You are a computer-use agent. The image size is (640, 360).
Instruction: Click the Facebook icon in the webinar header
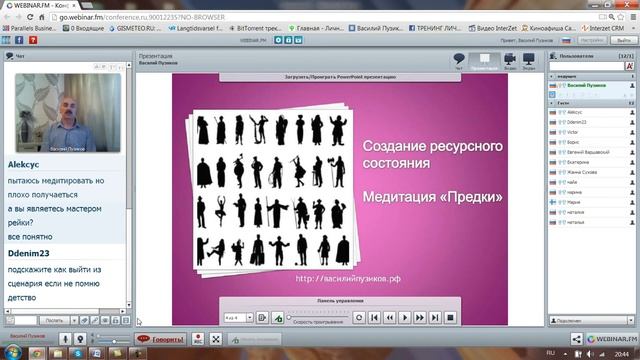pyautogui.click(x=19, y=40)
